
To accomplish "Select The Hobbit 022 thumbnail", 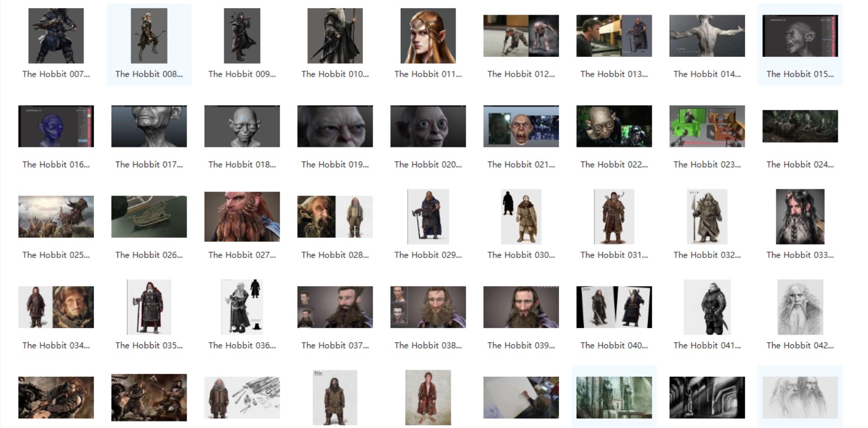I will tap(614, 126).
